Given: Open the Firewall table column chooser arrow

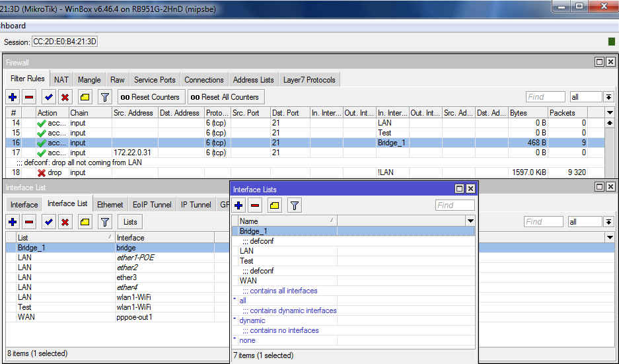Looking at the screenshot, I should click(610, 113).
